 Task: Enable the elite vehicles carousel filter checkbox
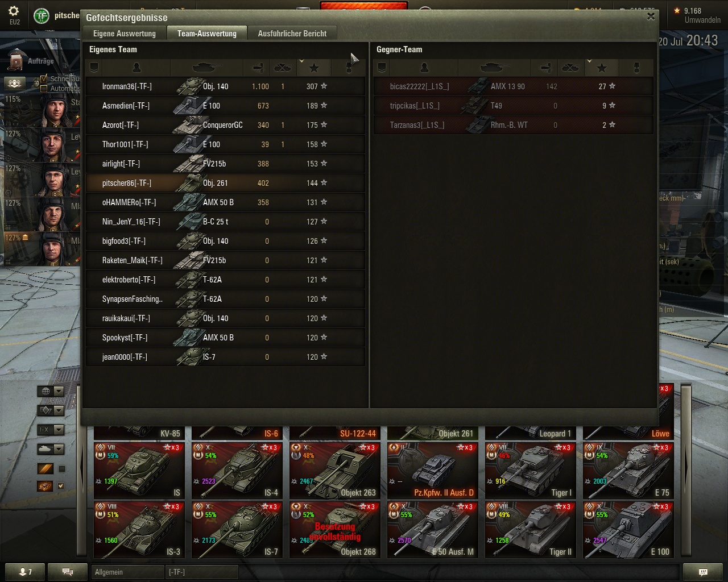(x=62, y=469)
